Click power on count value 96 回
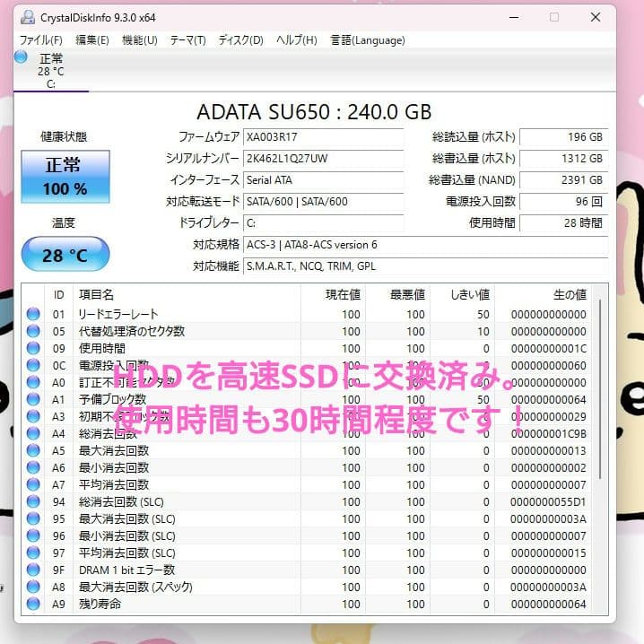 pyautogui.click(x=564, y=202)
